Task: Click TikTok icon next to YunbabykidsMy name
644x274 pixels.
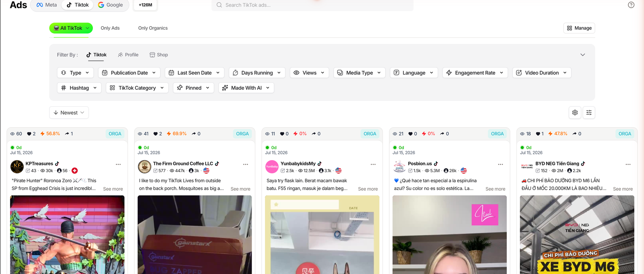Action: pos(320,164)
